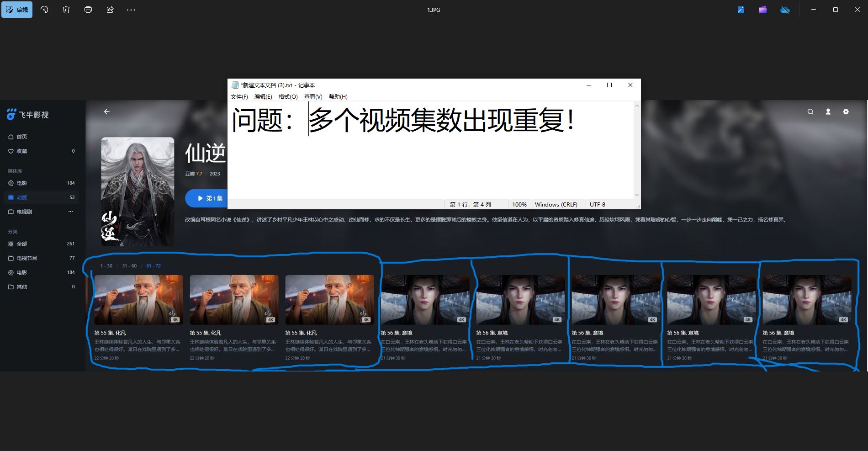Screen dimensions: 868x451
Task: Click the home icon beside 首页
Action: [x=11, y=137]
